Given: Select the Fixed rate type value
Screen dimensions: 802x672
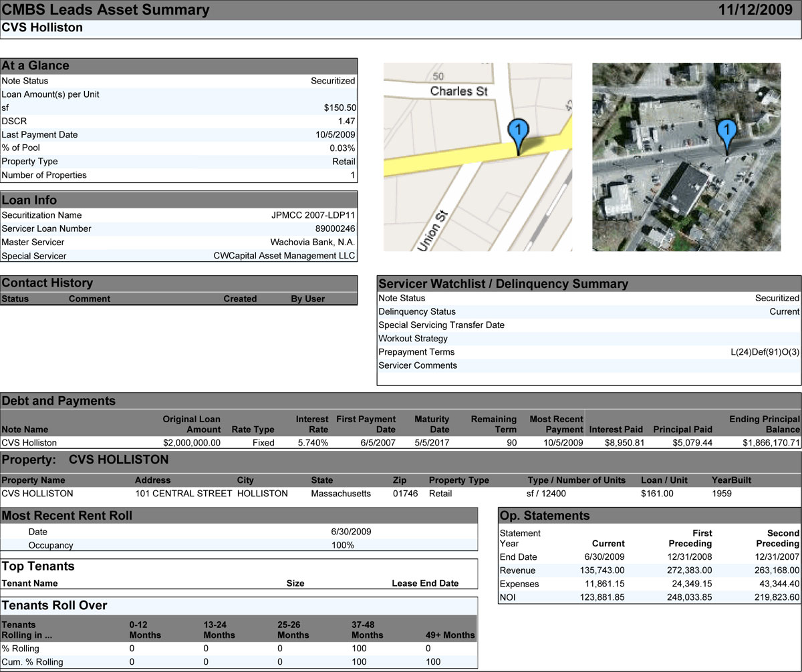Looking at the screenshot, I should tap(263, 442).
